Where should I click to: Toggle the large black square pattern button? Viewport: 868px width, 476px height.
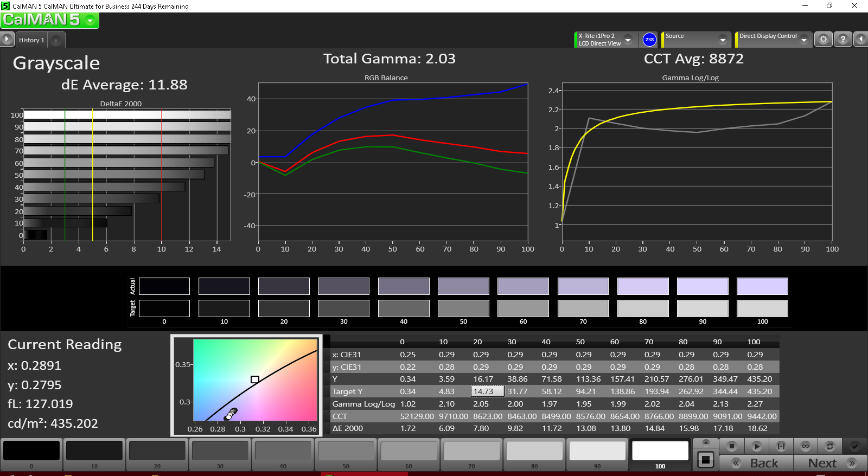coord(706,460)
